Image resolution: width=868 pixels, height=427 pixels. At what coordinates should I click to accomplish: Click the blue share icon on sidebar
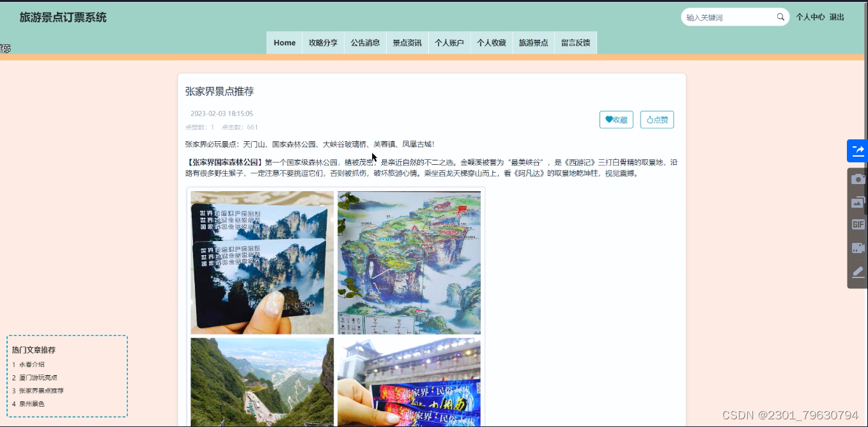857,150
